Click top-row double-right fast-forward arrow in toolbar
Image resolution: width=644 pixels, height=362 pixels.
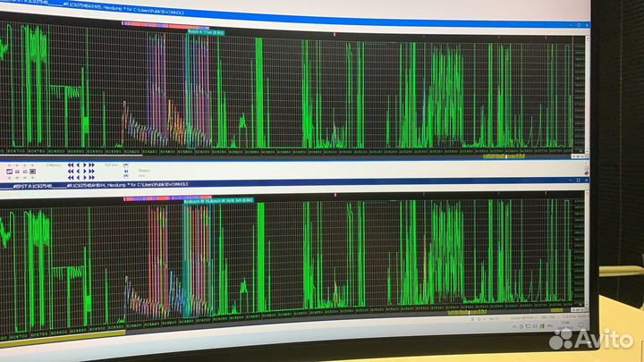pos(91,165)
